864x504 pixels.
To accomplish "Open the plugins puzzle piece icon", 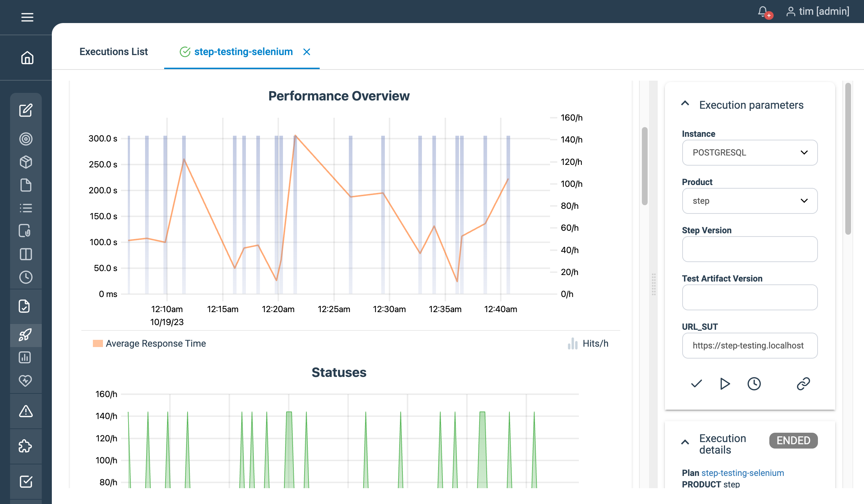I will pos(26,446).
